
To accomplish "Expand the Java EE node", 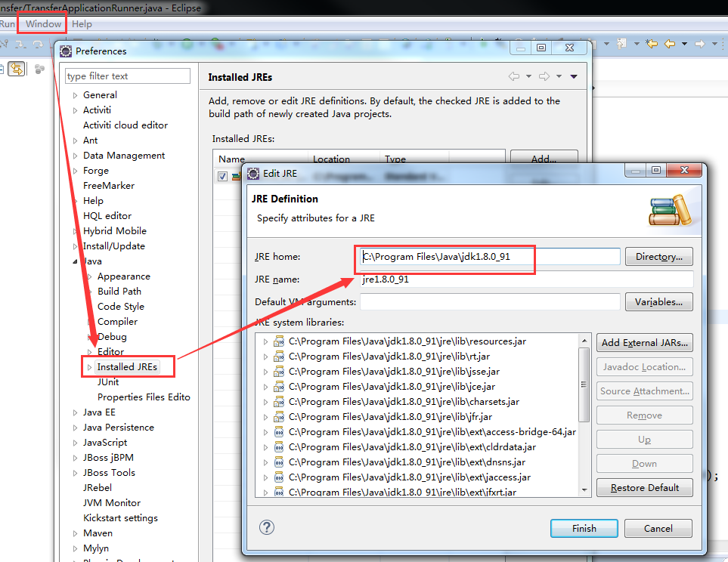I will 75,412.
